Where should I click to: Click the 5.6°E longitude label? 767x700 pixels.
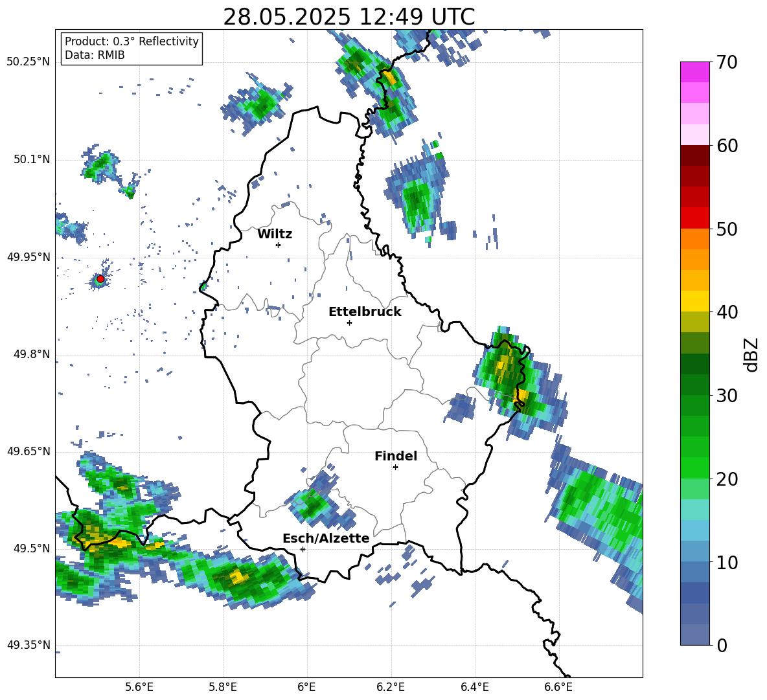[139, 687]
